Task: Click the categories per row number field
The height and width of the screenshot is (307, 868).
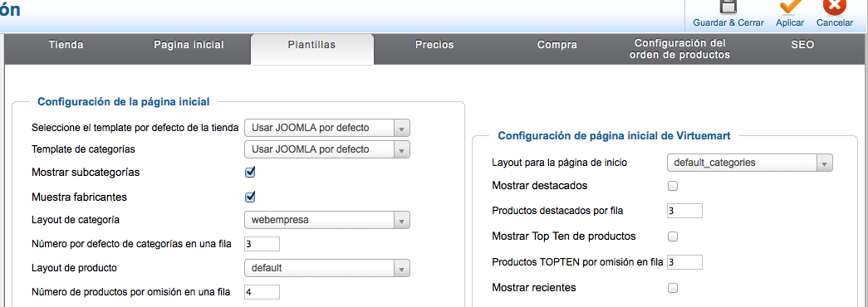Action: click(262, 244)
